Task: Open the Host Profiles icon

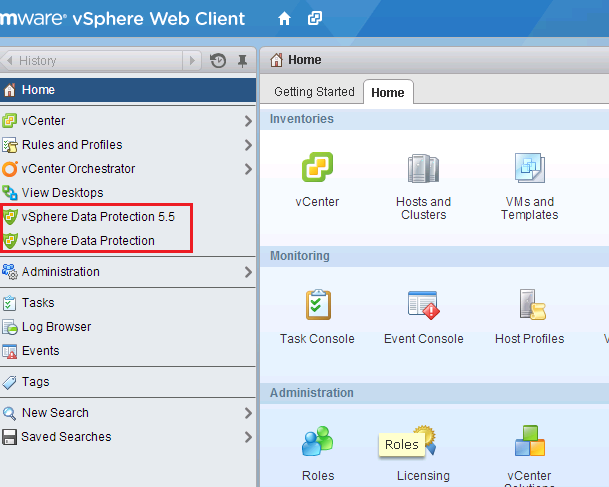Action: click(x=532, y=304)
